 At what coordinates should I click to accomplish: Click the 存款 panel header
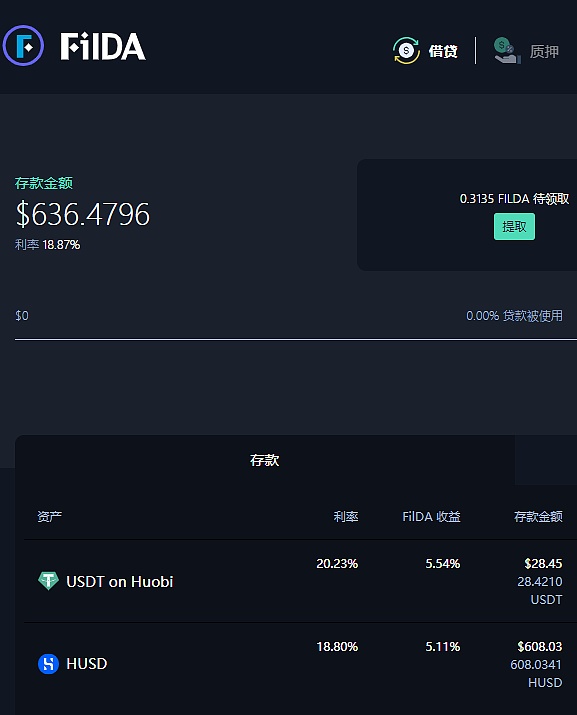[x=265, y=460]
